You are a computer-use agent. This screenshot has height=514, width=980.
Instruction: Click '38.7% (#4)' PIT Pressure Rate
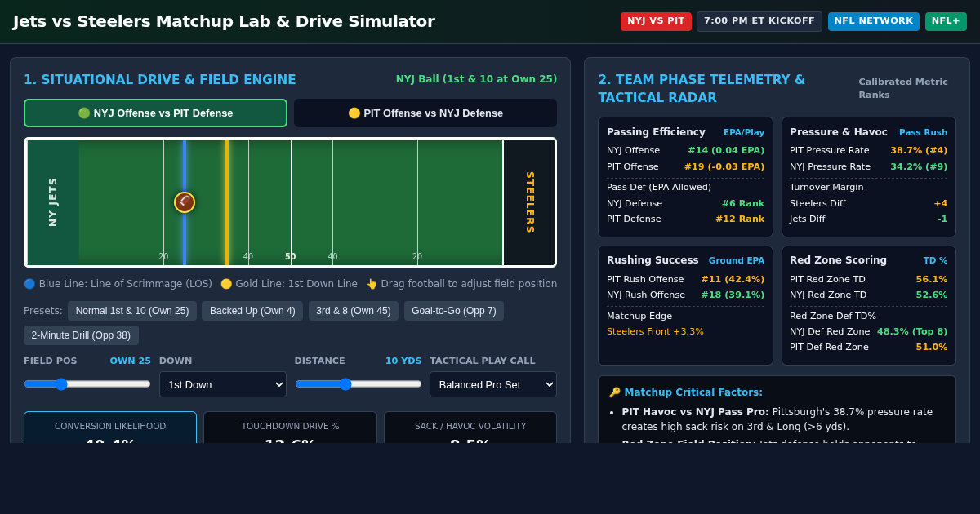click(919, 151)
